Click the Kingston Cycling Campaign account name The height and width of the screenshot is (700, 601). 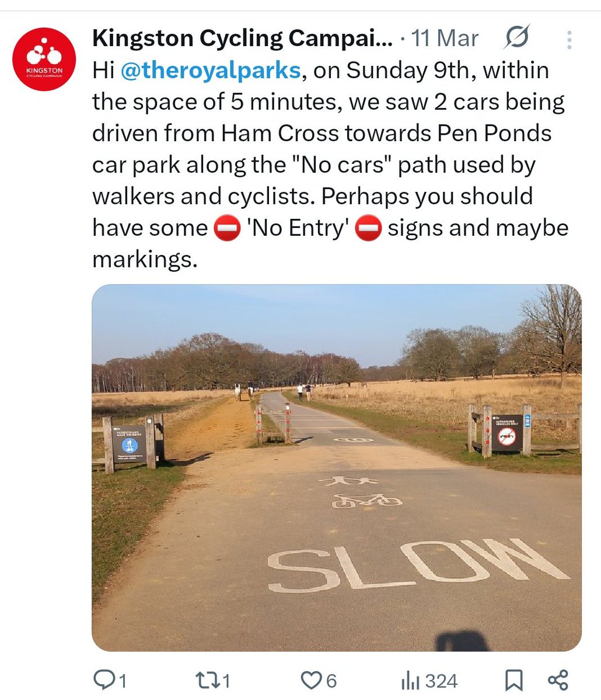243,39
